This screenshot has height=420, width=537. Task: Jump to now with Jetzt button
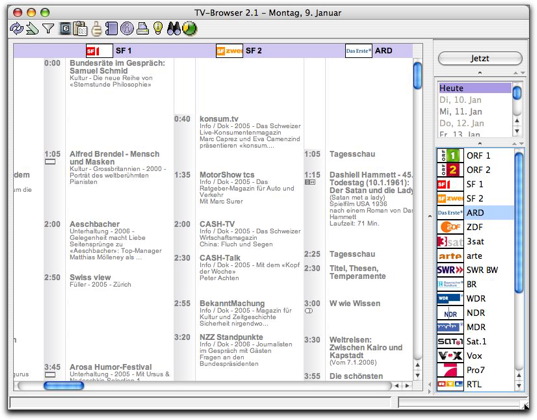tap(480, 58)
